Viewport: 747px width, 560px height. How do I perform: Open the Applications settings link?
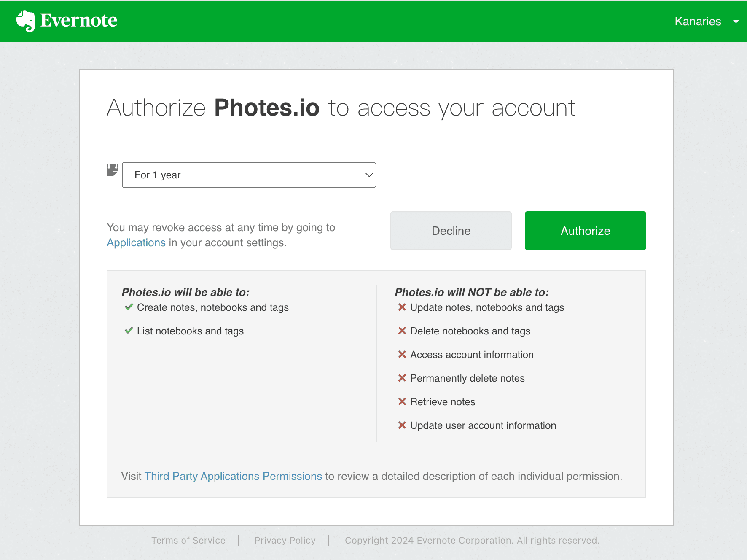136,242
